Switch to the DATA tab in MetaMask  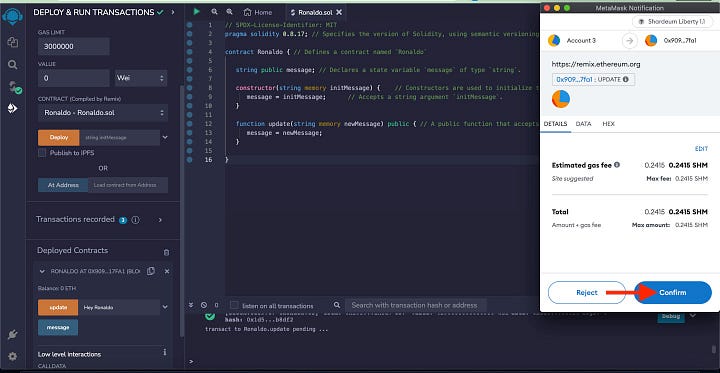584,124
